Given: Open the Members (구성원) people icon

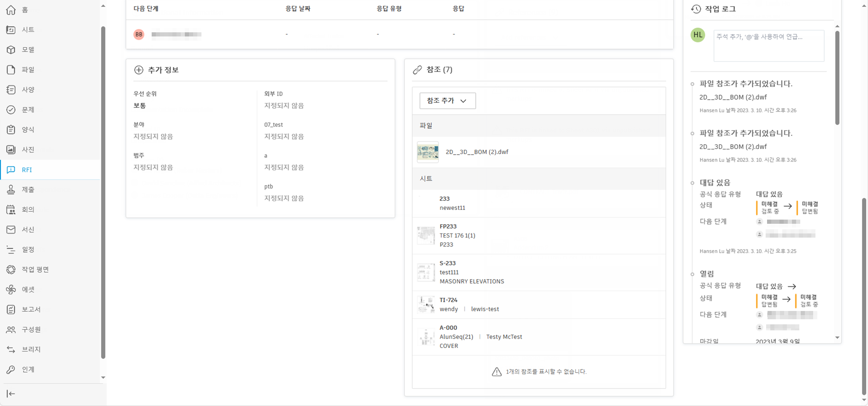Looking at the screenshot, I should (11, 329).
